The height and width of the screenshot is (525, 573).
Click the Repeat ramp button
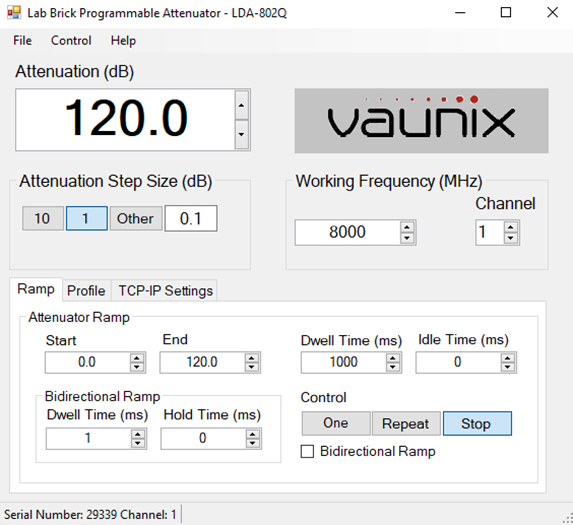point(406,423)
